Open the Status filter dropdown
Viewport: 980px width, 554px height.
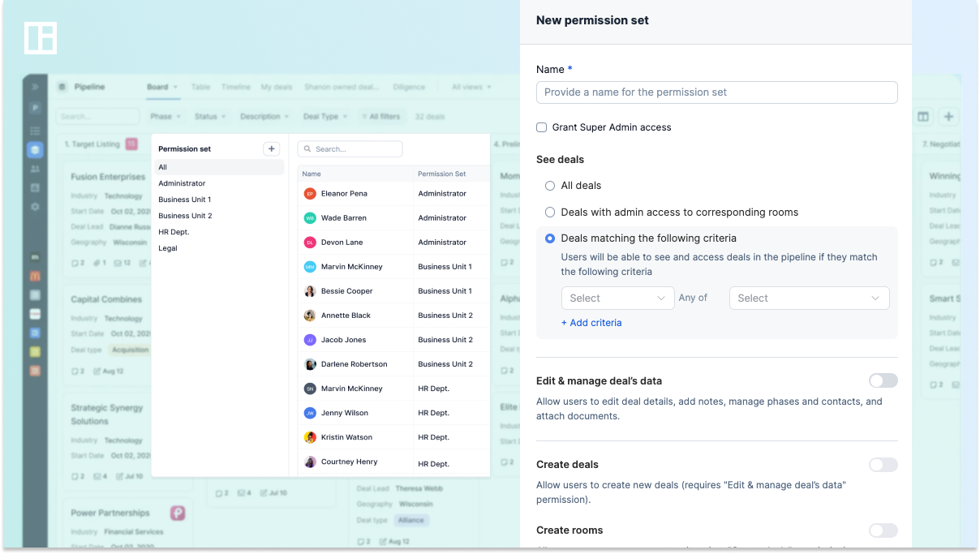210,117
